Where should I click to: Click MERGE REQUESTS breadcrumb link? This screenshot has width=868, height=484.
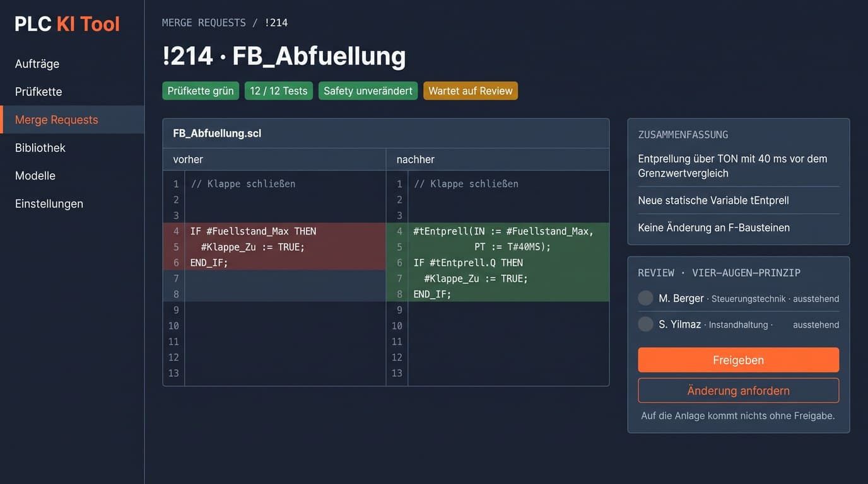pyautogui.click(x=204, y=23)
